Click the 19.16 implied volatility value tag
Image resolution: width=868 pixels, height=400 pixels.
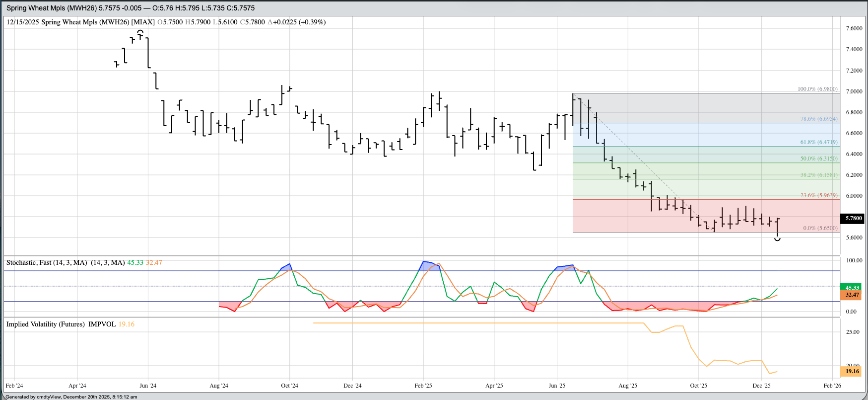pos(852,371)
